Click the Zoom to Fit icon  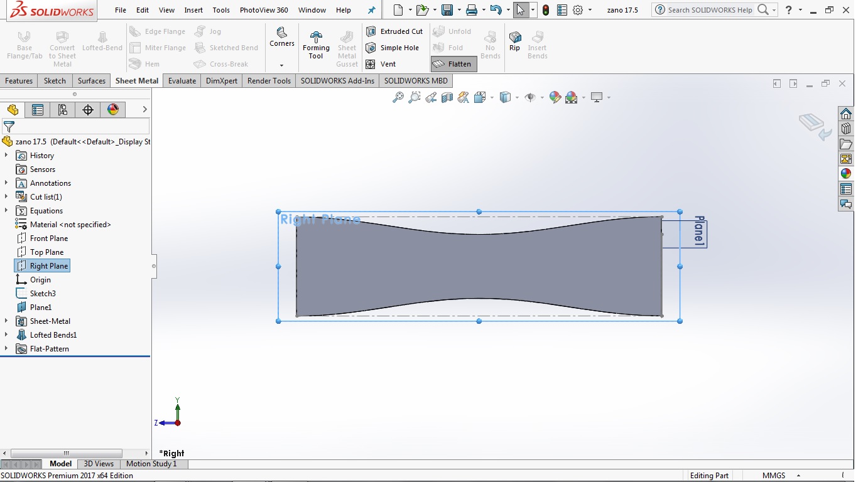398,97
